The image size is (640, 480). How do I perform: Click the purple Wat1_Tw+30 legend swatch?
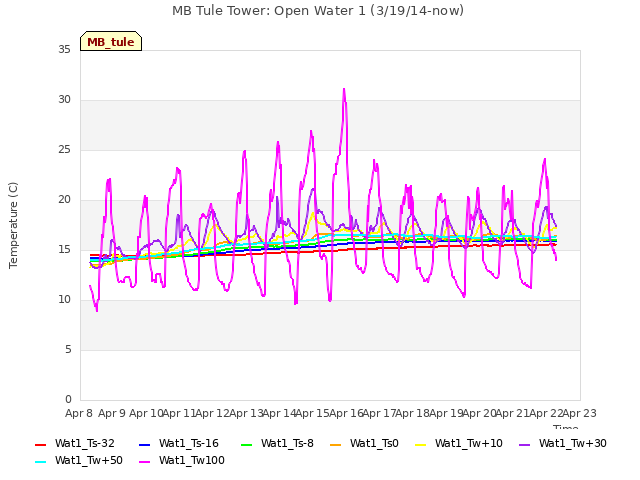(524, 444)
